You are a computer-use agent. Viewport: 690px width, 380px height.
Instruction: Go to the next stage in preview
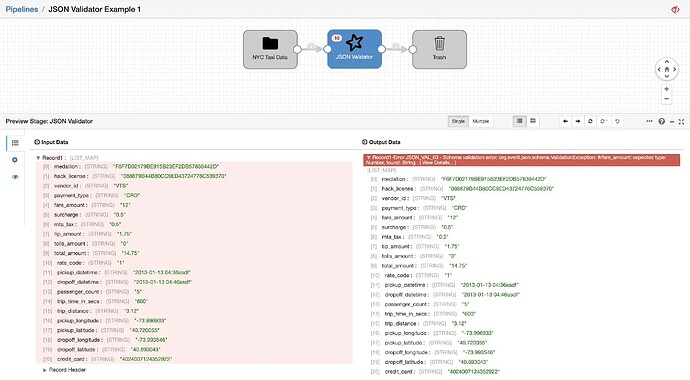578,121
